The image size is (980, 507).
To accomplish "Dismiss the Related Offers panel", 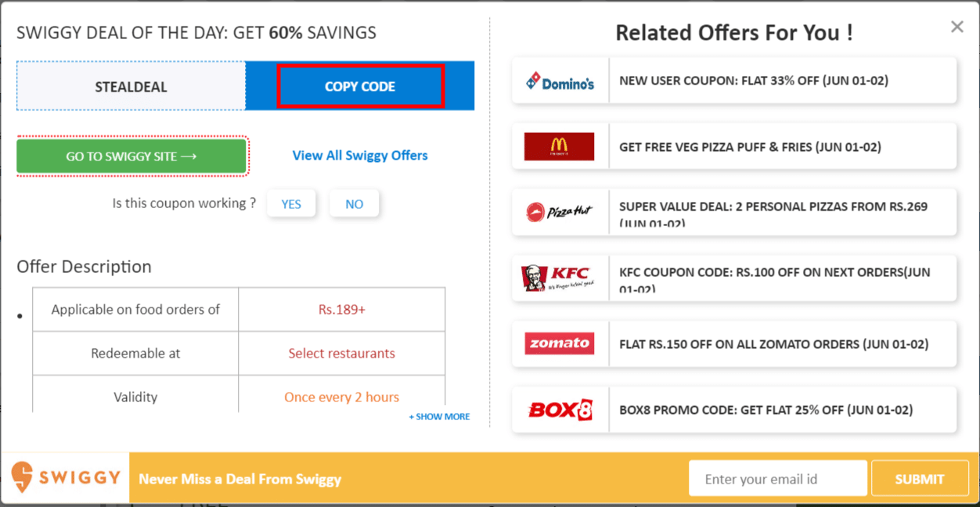I will (x=957, y=27).
